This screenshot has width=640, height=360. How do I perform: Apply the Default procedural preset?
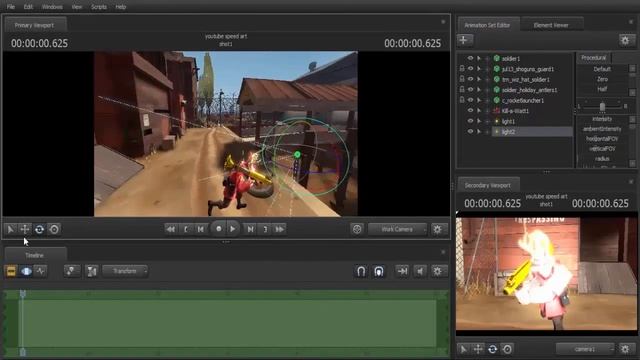[x=602, y=69]
